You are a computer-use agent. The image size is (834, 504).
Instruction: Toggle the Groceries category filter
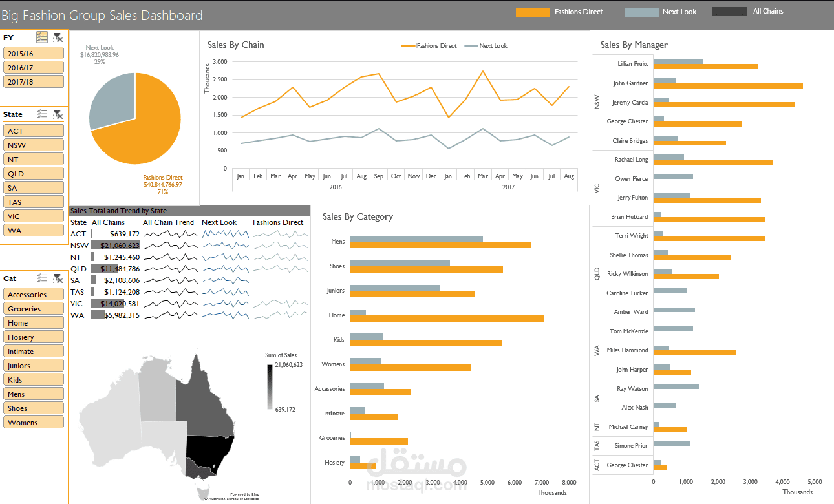coord(33,308)
